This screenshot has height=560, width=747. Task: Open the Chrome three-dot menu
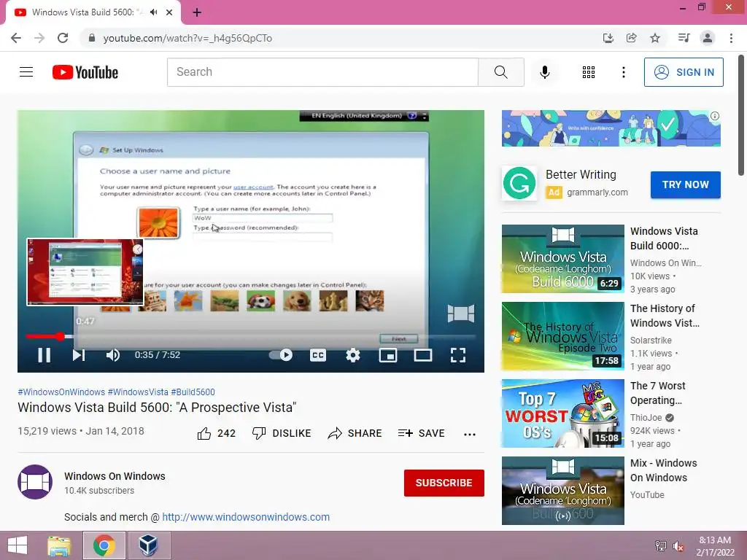[731, 38]
